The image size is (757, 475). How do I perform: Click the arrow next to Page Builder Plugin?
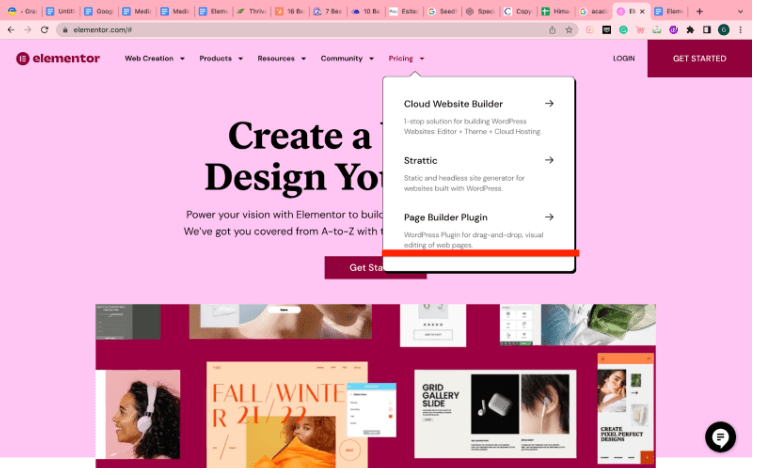pyautogui.click(x=549, y=217)
